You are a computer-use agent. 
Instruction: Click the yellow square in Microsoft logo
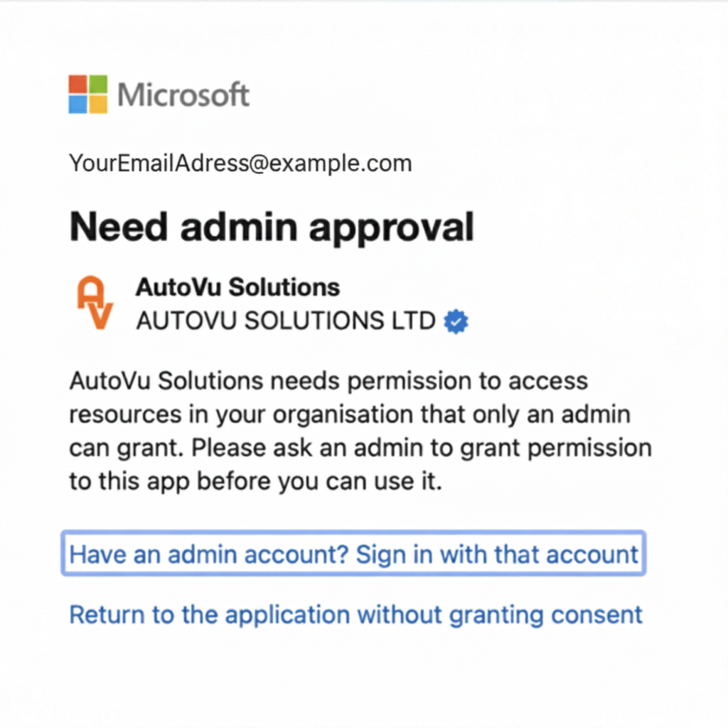(98, 104)
